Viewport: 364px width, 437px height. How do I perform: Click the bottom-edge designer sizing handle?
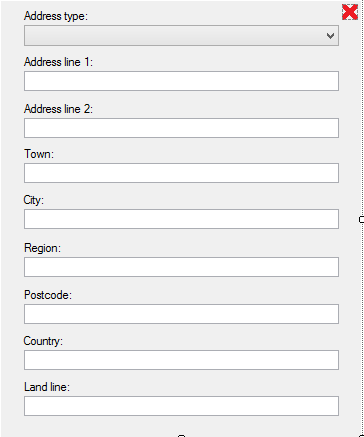coord(181,435)
